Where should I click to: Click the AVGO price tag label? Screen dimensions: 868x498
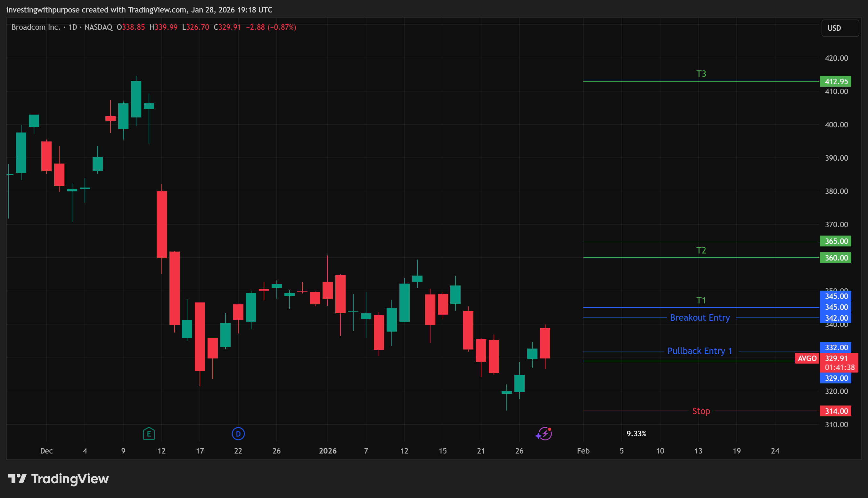pos(807,358)
